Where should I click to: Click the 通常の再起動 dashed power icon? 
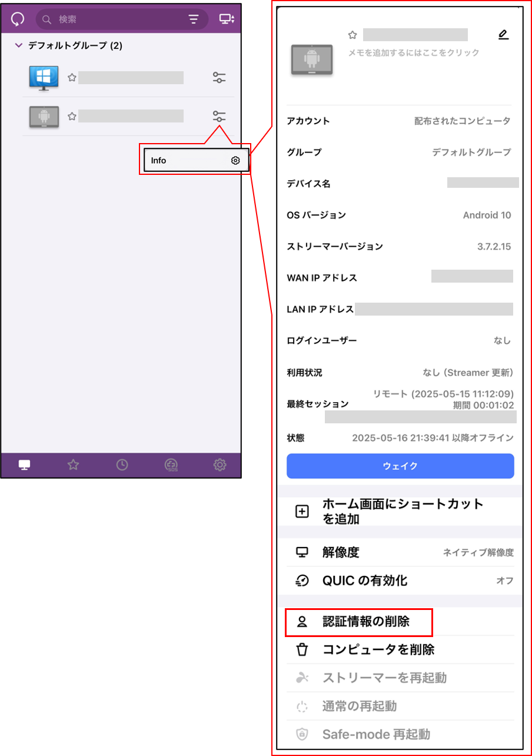coord(302,706)
